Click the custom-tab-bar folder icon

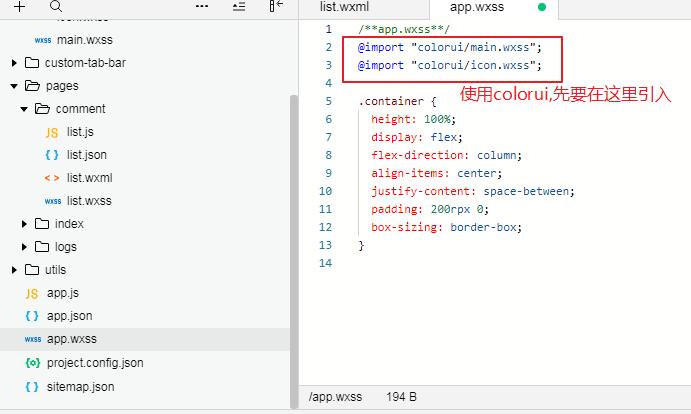[x=32, y=63]
